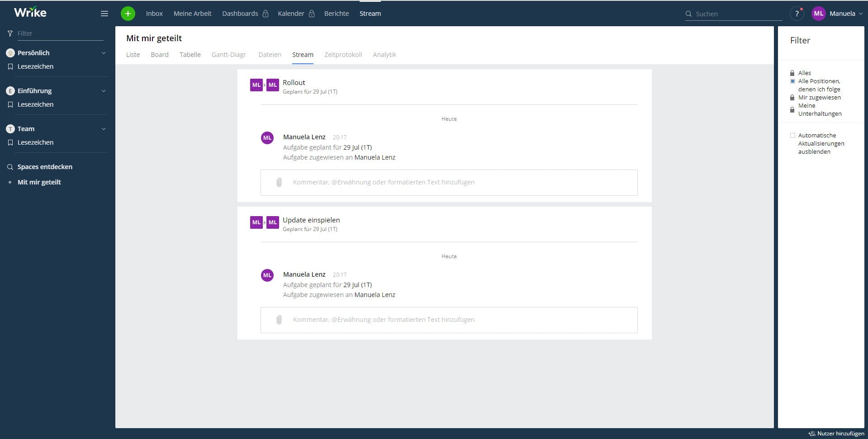Collapse the Persönlich space section

104,52
